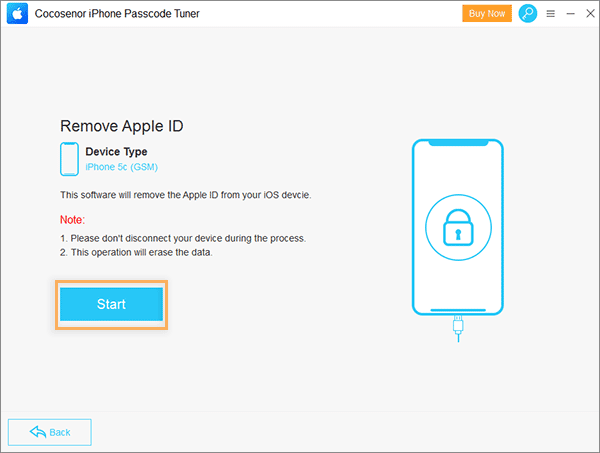Click the Cocosenor iPhone Passcode Tuner title

pos(117,14)
